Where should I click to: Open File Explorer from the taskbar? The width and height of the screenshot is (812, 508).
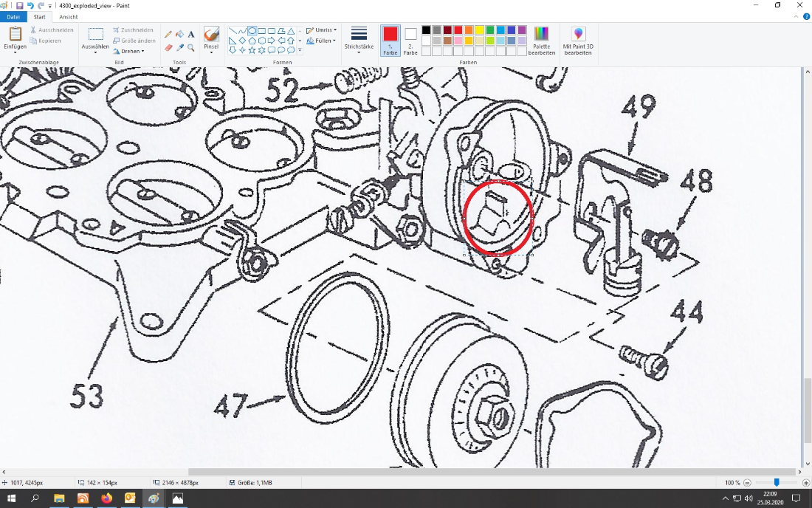pyautogui.click(x=59, y=498)
